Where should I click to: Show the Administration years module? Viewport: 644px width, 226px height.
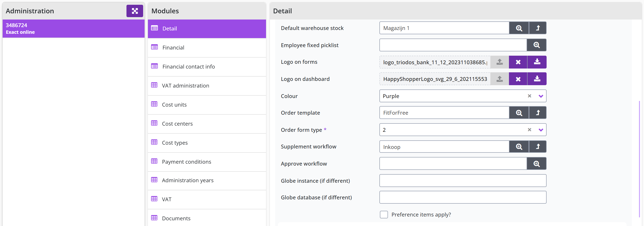point(207,180)
